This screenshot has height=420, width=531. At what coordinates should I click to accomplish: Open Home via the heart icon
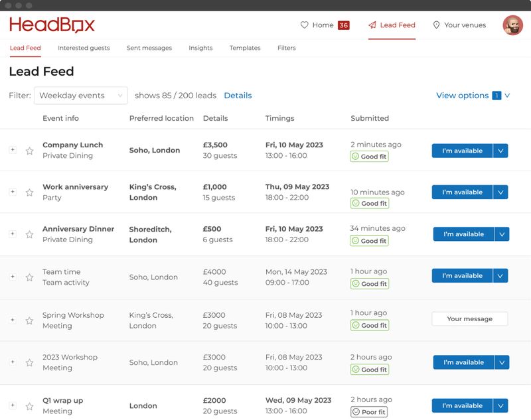[305, 25]
